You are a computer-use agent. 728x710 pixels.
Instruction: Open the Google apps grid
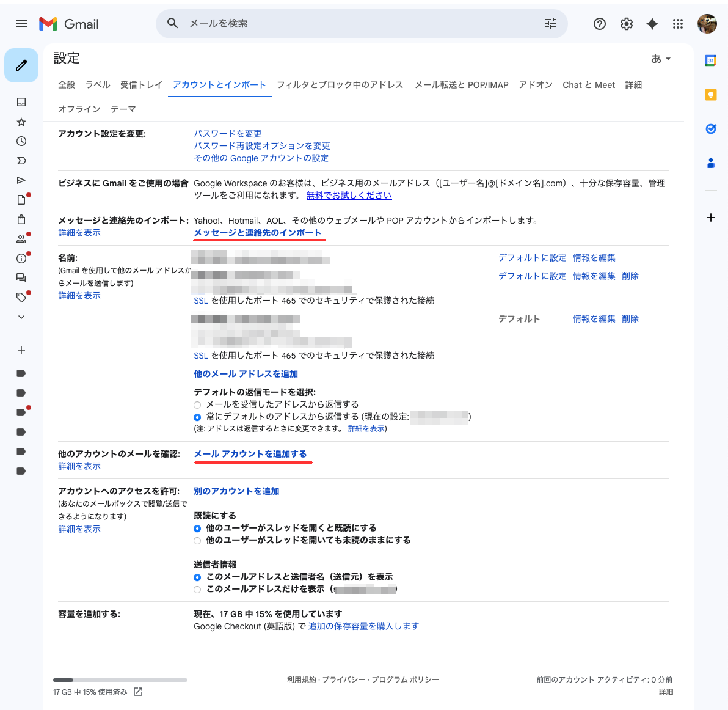click(x=678, y=24)
